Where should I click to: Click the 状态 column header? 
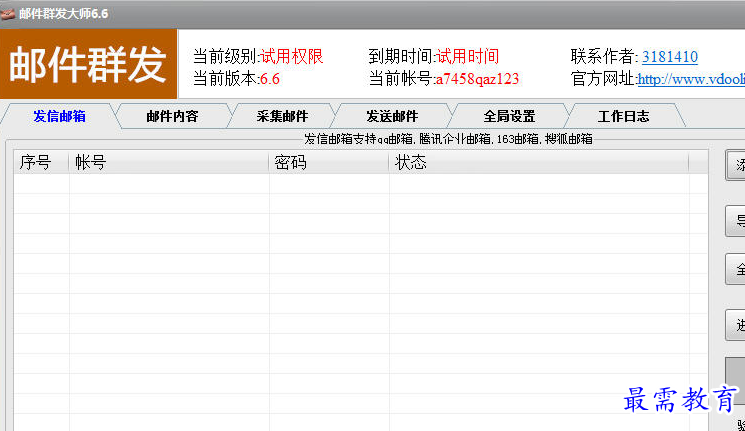(x=539, y=163)
